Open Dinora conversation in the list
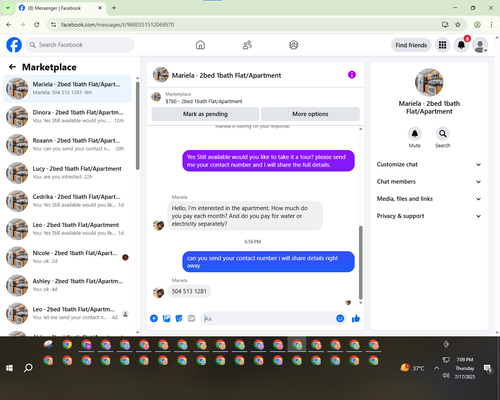Image resolution: width=500 pixels, height=400 pixels. click(68, 117)
